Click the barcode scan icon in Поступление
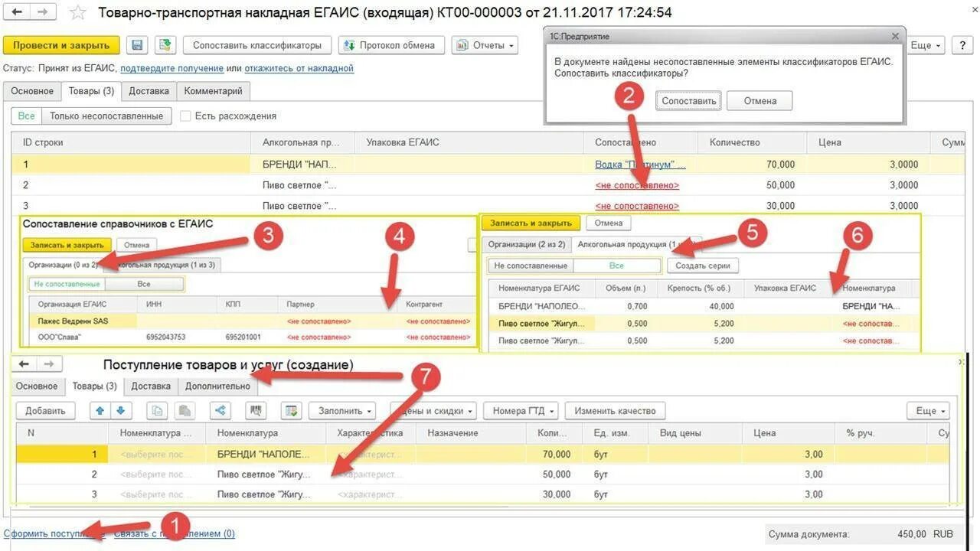The width and height of the screenshot is (980, 551). (256, 411)
